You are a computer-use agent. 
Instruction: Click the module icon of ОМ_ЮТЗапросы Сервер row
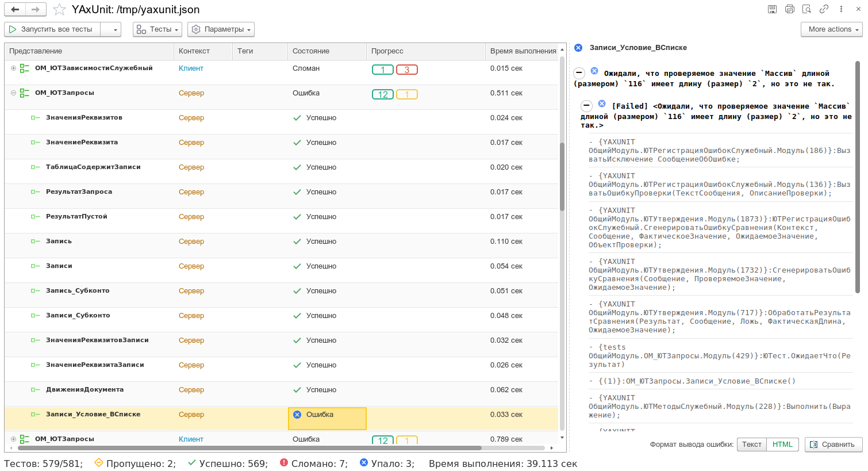coord(25,93)
